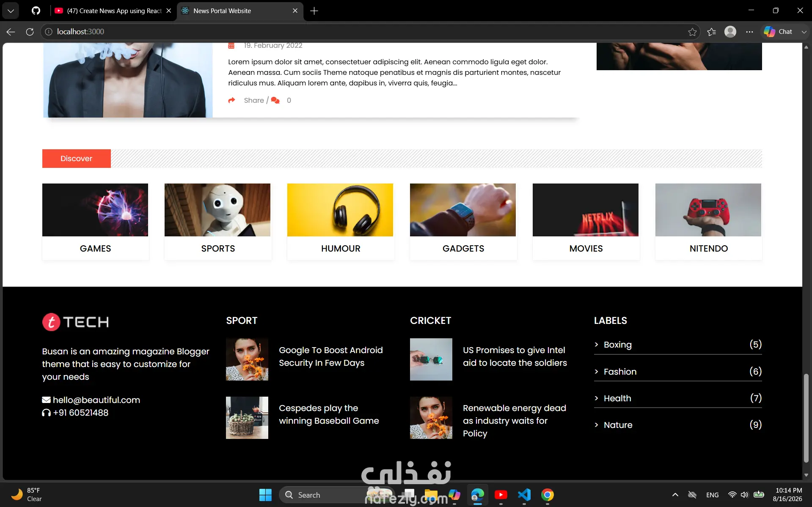Image resolution: width=812 pixels, height=507 pixels.
Task: Open Copilot Chat in the browser toolbar
Action: (778, 32)
